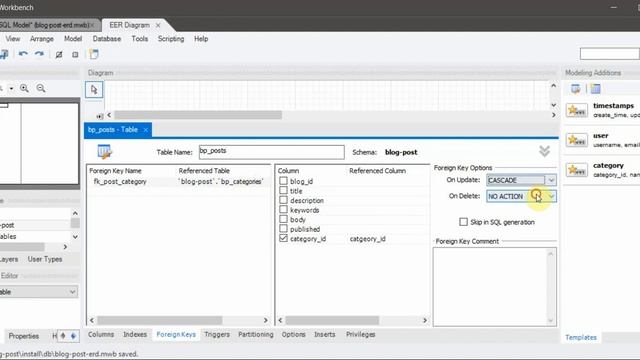Click the first Modeling Additions template icon
This screenshot has height=360, width=640.
click(576, 89)
